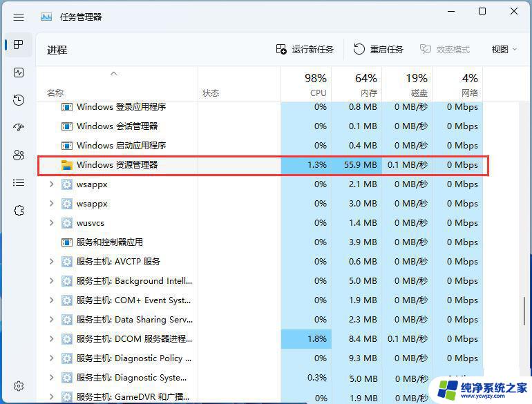Screen dimensions: 532x404
Task: Open the Services page in sidebar
Action: (19, 211)
